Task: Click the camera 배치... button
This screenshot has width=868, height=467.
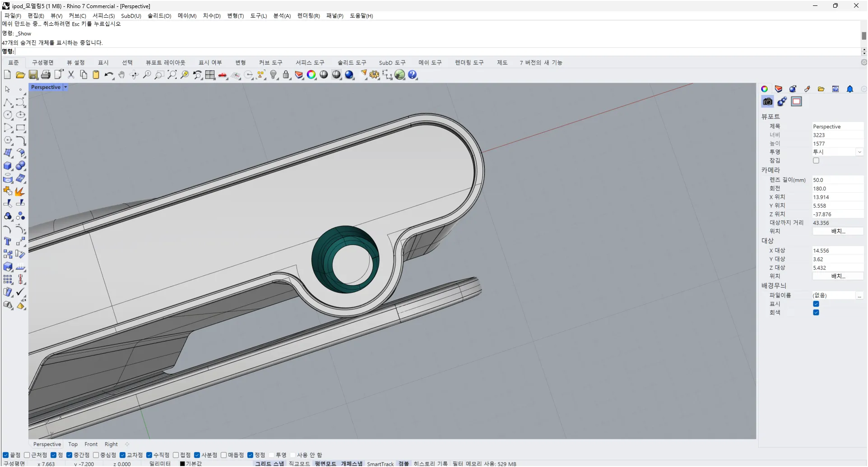Action: pyautogui.click(x=838, y=231)
